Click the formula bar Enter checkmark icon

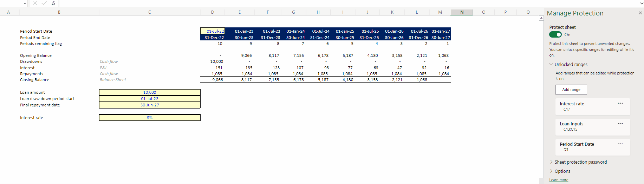click(44, 3)
